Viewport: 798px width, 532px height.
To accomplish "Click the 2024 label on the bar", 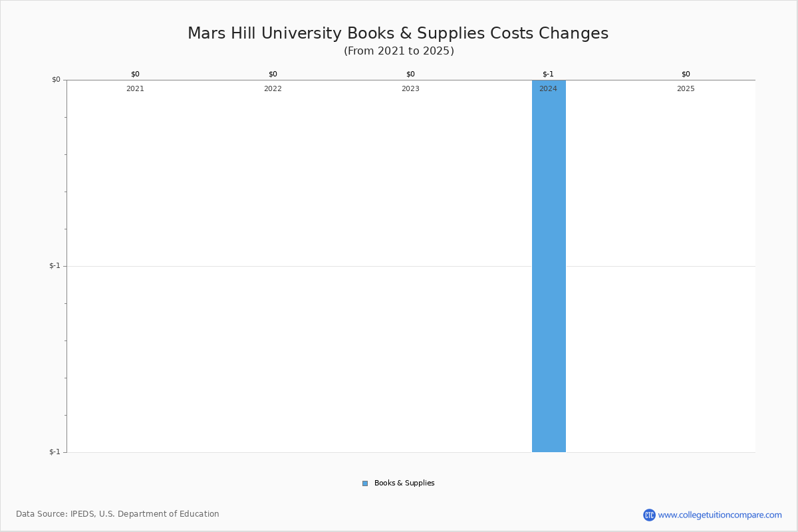I will click(x=548, y=88).
